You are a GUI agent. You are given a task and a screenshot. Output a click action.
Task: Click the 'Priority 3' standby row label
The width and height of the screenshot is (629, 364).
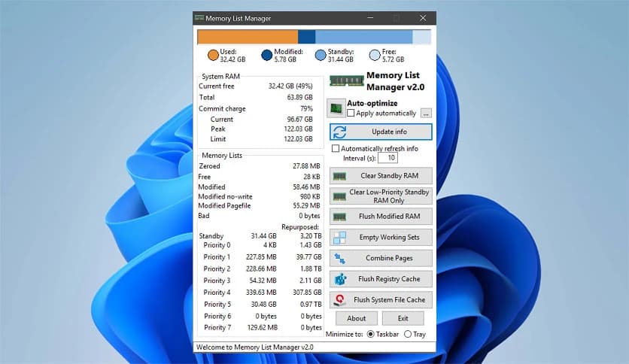pyautogui.click(x=217, y=281)
